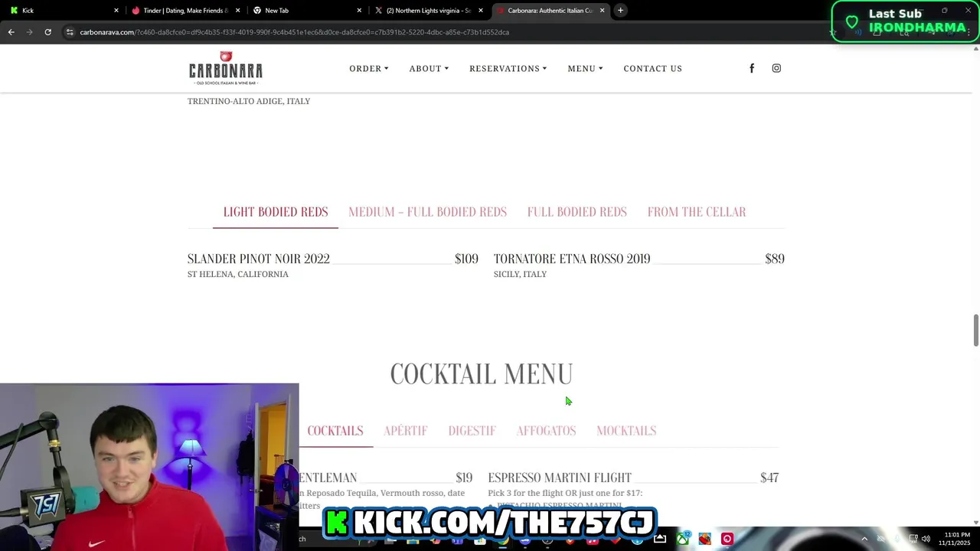Close the Carbonara tab
Viewport: 980px width, 551px height.
pos(603,11)
